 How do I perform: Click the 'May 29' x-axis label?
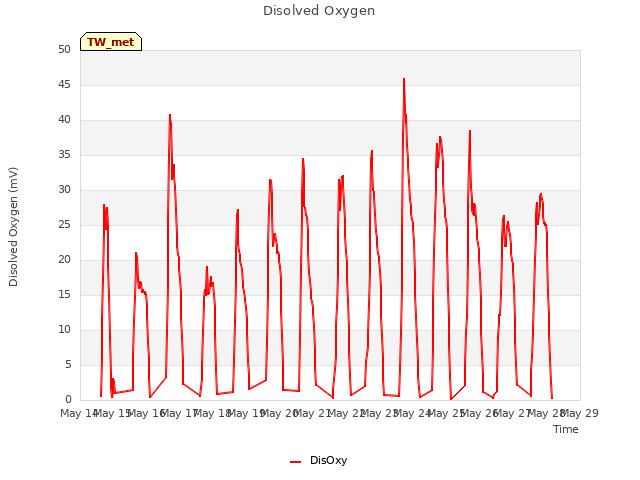[x=580, y=413]
